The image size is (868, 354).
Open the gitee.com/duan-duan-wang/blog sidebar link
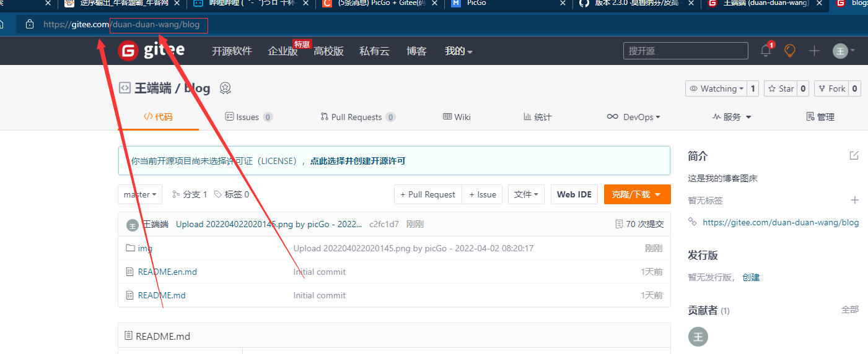coord(781,222)
